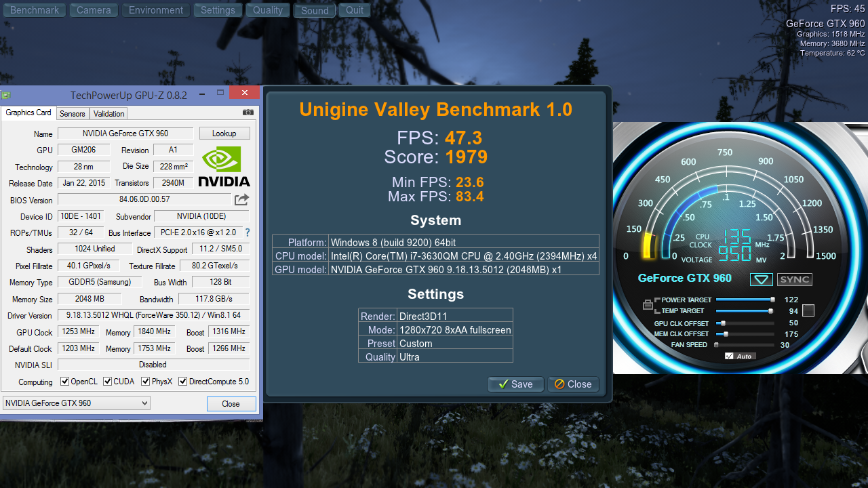The image size is (868, 488).
Task: Uncheck the fan speed Auto checkbox
Action: [729, 356]
